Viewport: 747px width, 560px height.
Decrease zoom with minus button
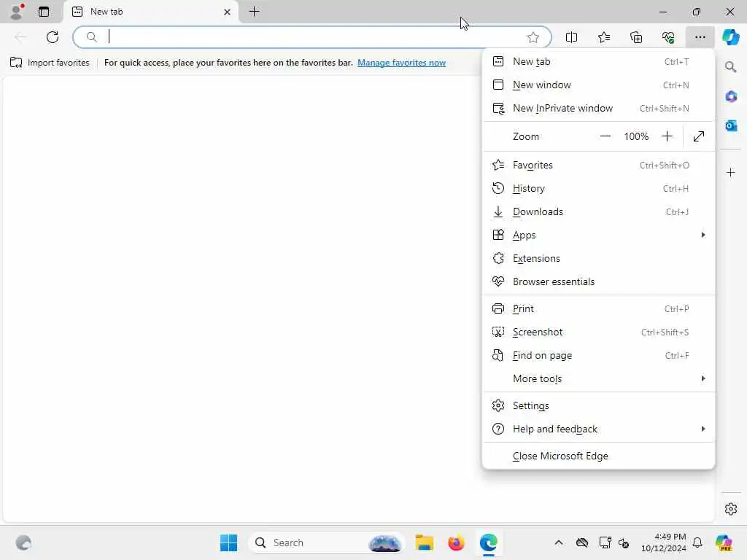[605, 136]
